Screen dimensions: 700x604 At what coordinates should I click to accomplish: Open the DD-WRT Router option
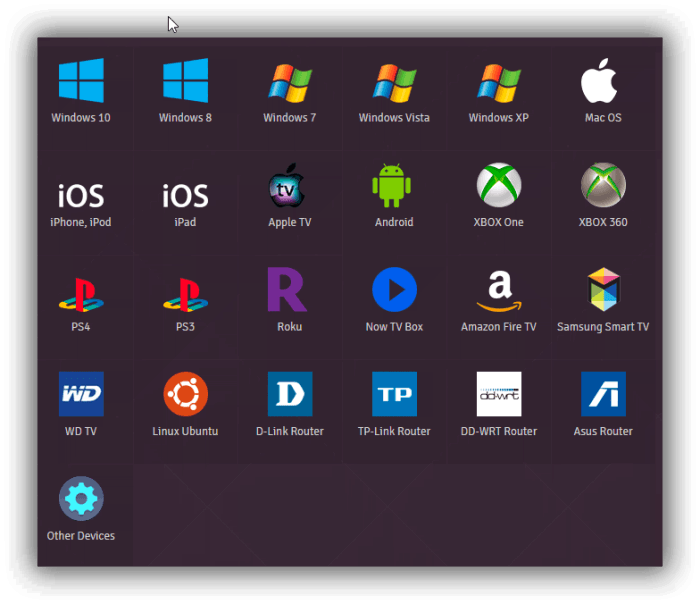coord(498,394)
